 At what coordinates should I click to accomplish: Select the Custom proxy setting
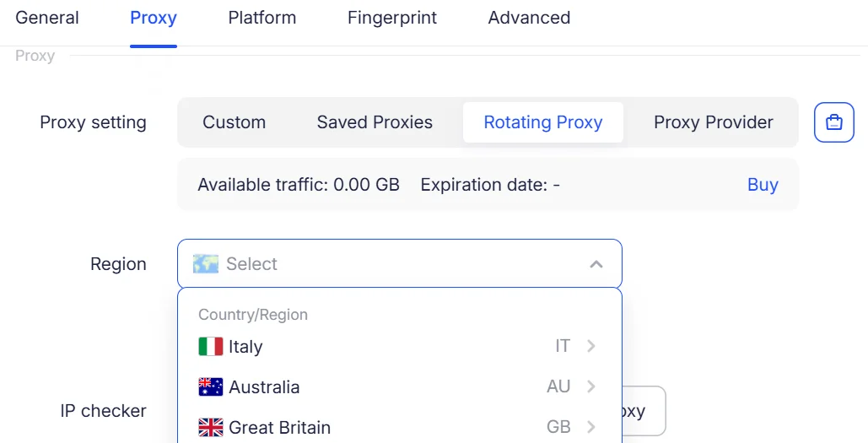(x=235, y=122)
